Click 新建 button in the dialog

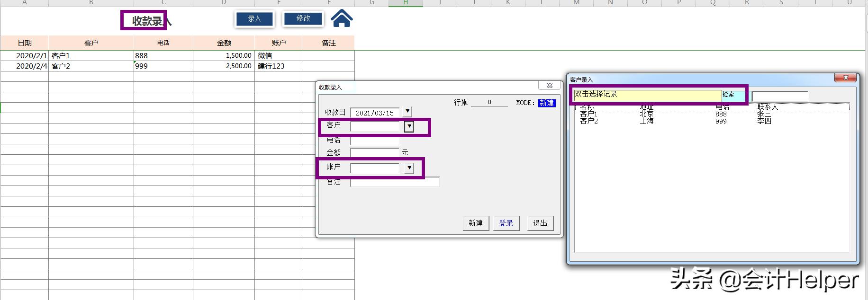click(475, 223)
